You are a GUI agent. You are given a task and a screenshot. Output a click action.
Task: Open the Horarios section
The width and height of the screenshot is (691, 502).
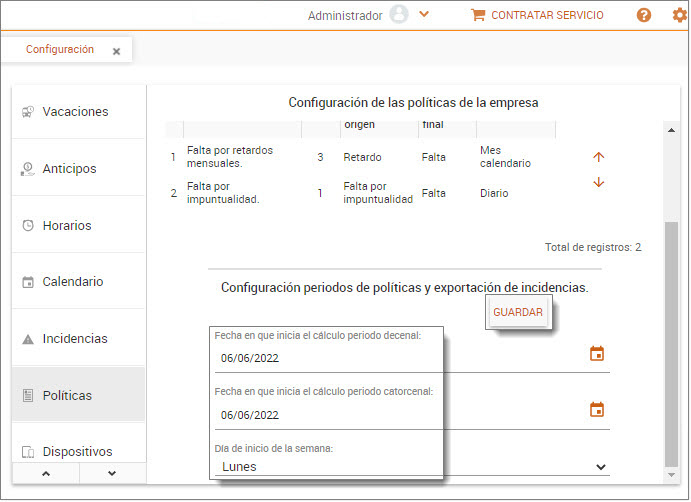pyautogui.click(x=66, y=226)
